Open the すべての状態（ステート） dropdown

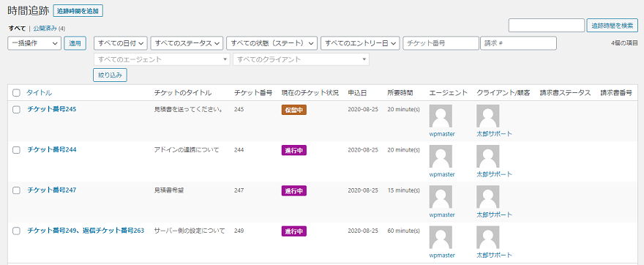[272, 43]
